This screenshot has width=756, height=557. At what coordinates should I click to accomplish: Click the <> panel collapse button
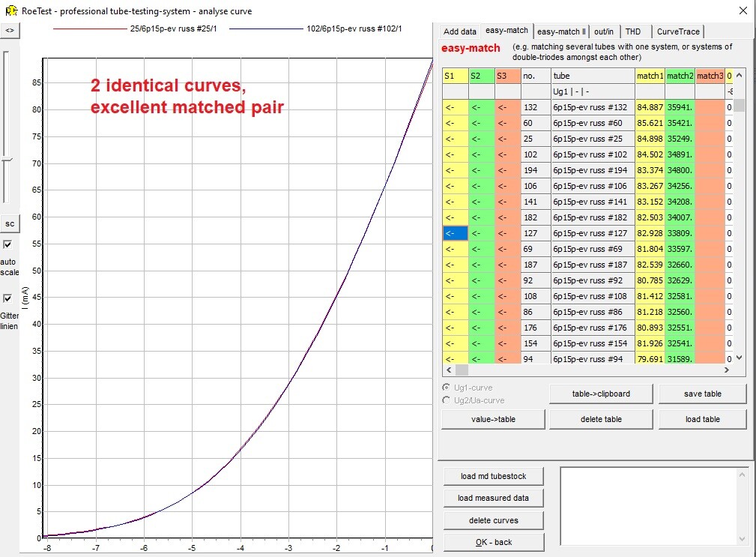point(10,31)
